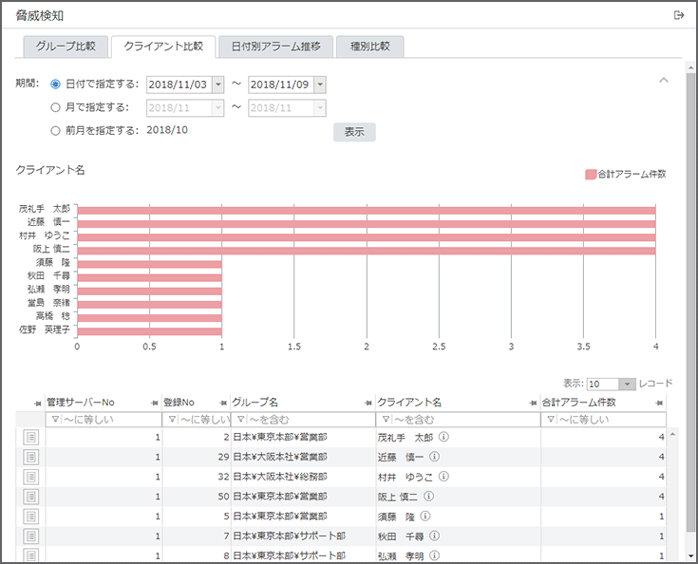
Task: Open detail icon for 村井 ゆうこ row
Action: (x=31, y=477)
